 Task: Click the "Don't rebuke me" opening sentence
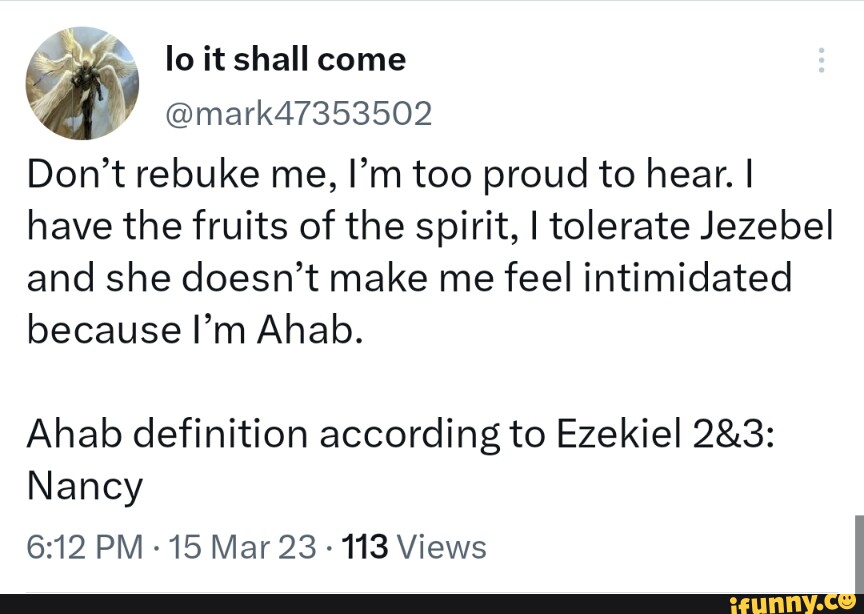coord(161,177)
